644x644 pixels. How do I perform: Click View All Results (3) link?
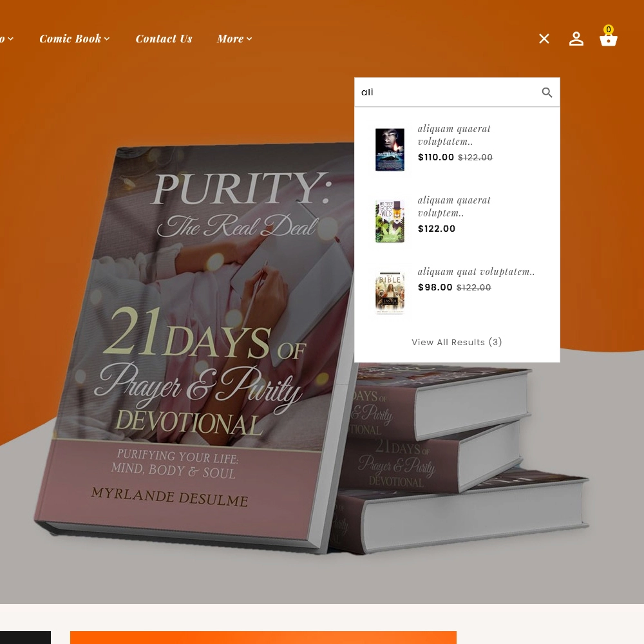(457, 342)
